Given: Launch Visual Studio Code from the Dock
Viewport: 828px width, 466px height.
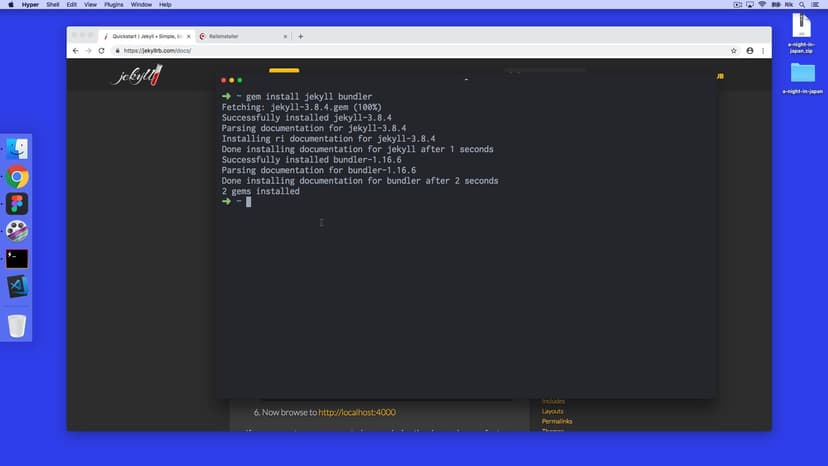Looking at the screenshot, I should 17,286.
